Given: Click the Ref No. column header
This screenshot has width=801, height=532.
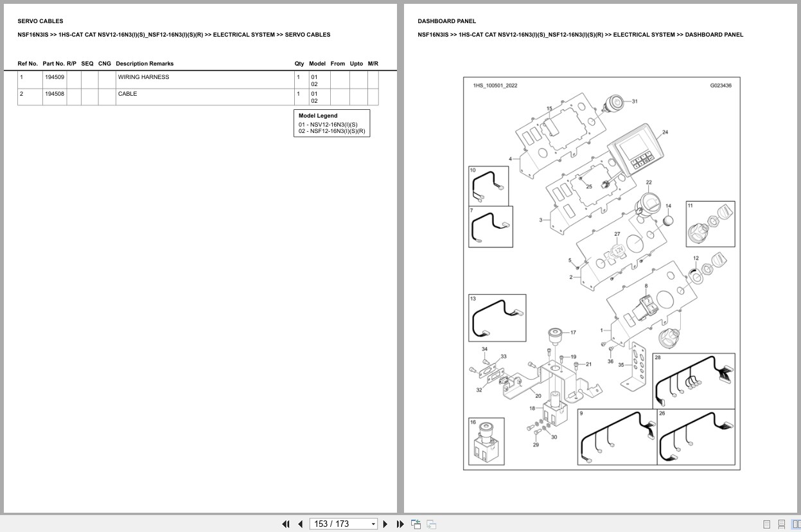Looking at the screenshot, I should click(x=28, y=64).
